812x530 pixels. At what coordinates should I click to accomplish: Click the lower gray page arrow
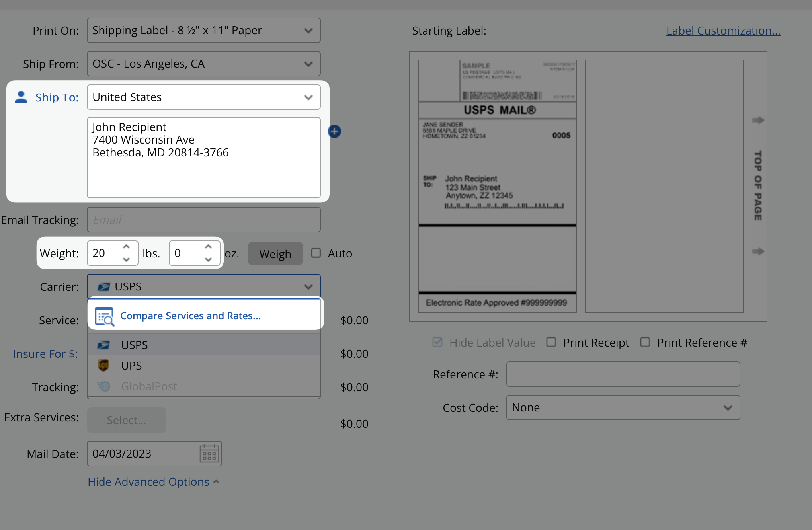(758, 251)
